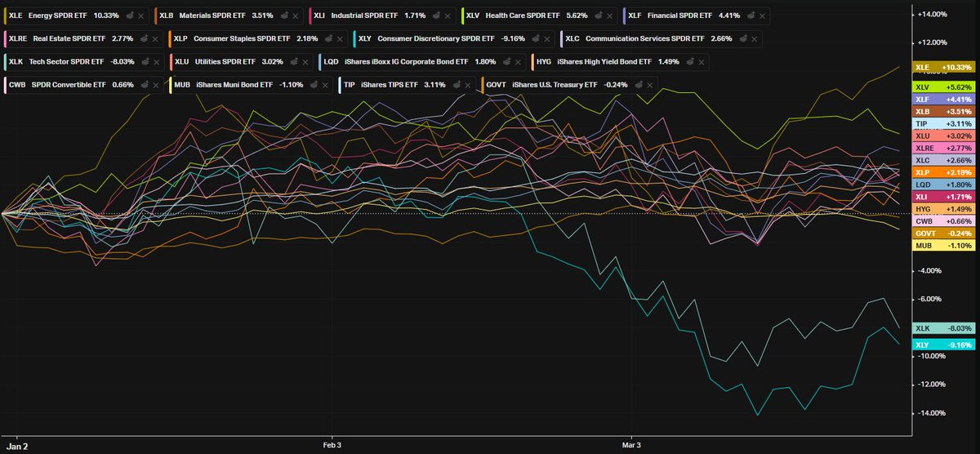Click the XLB +3.51% price scale label
The image size is (980, 454).
click(942, 112)
